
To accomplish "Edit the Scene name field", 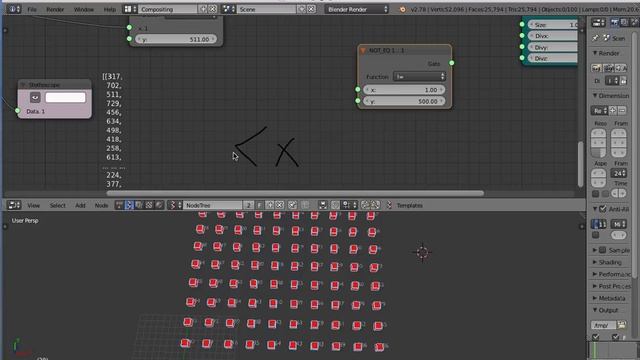I will click(x=266, y=9).
